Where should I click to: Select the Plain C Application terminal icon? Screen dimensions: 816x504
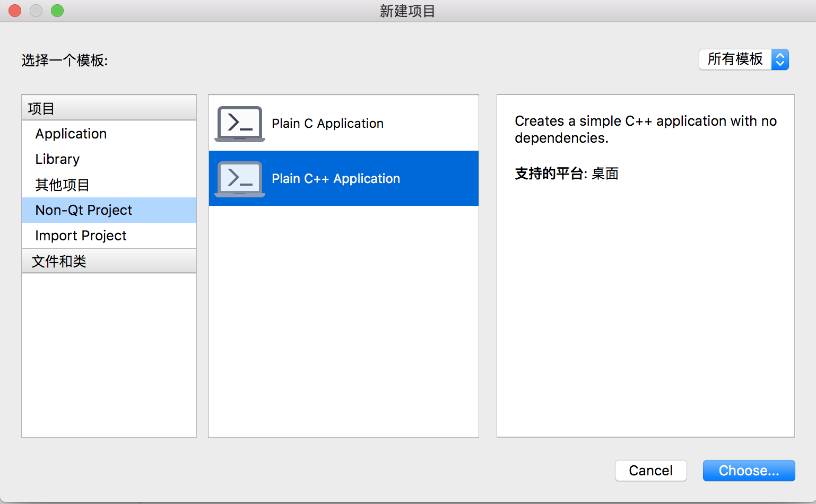click(x=239, y=123)
